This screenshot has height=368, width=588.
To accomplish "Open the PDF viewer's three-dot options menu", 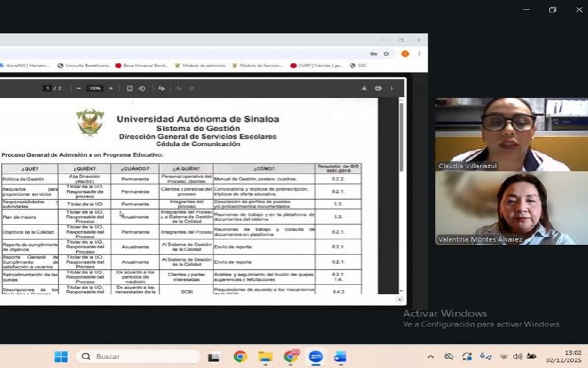I will (391, 88).
